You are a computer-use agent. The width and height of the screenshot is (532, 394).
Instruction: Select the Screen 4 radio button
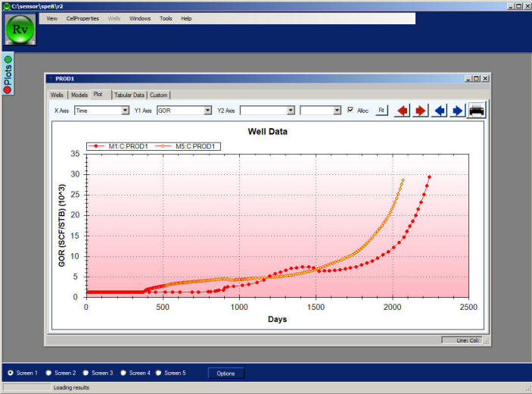[123, 373]
